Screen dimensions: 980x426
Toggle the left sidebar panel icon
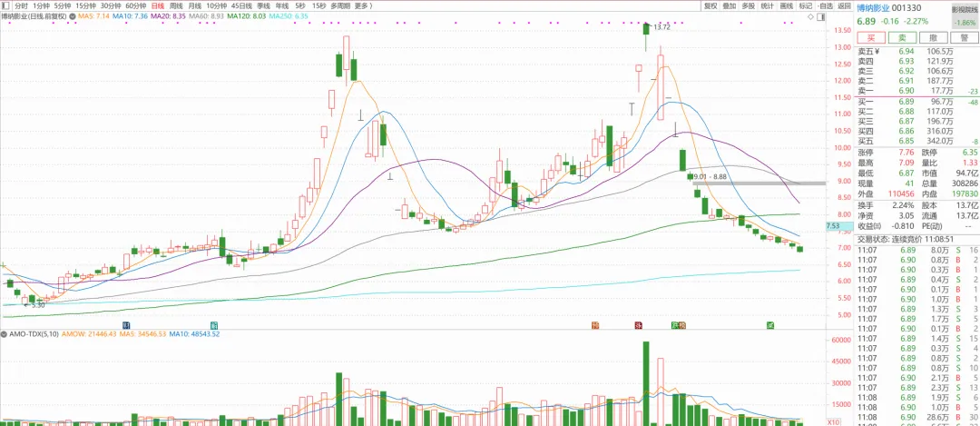pyautogui.click(x=5, y=5)
